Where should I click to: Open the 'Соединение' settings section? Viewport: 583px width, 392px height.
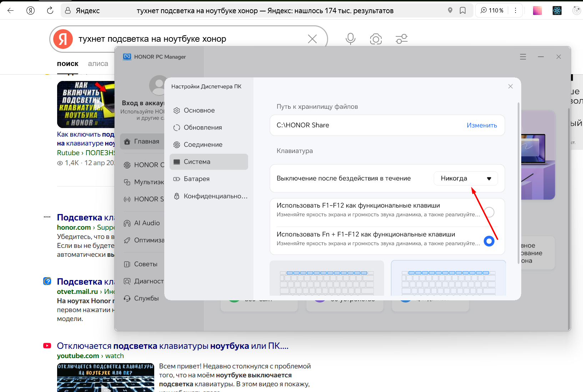click(x=209, y=145)
